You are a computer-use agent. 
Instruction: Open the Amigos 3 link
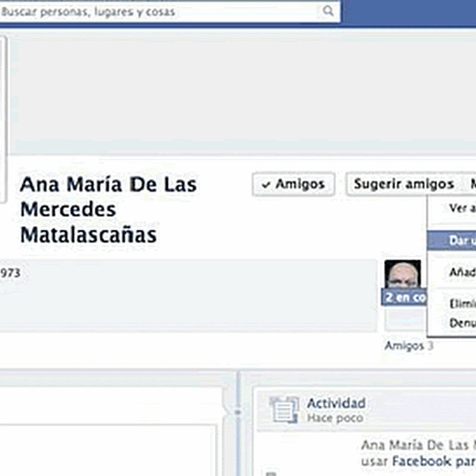tap(409, 346)
